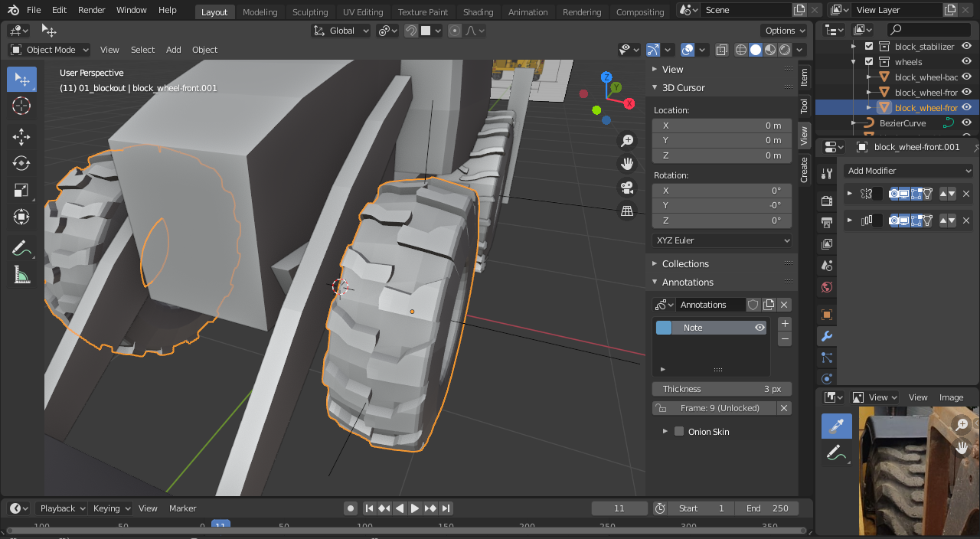Toggle camera view in viewport
980x539 pixels.
tap(627, 188)
